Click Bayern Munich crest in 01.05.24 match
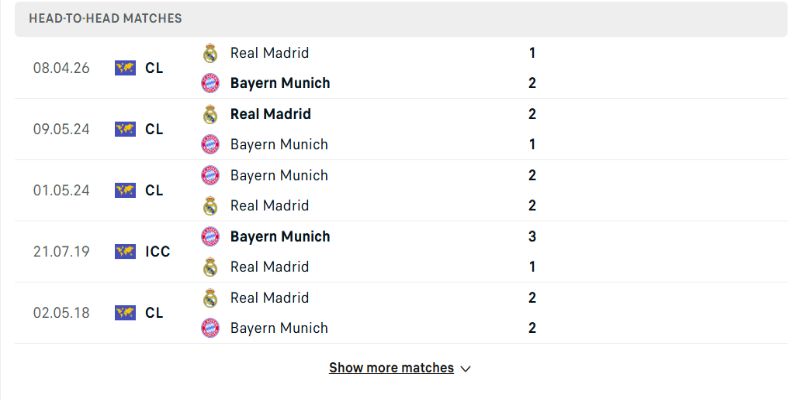This screenshot has height=400, width=800. pyautogui.click(x=210, y=175)
